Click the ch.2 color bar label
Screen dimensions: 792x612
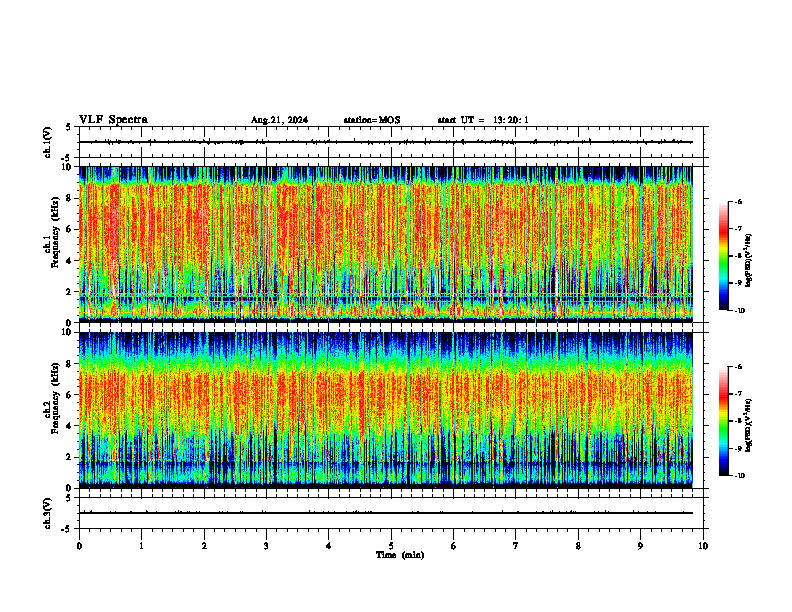pos(749,426)
